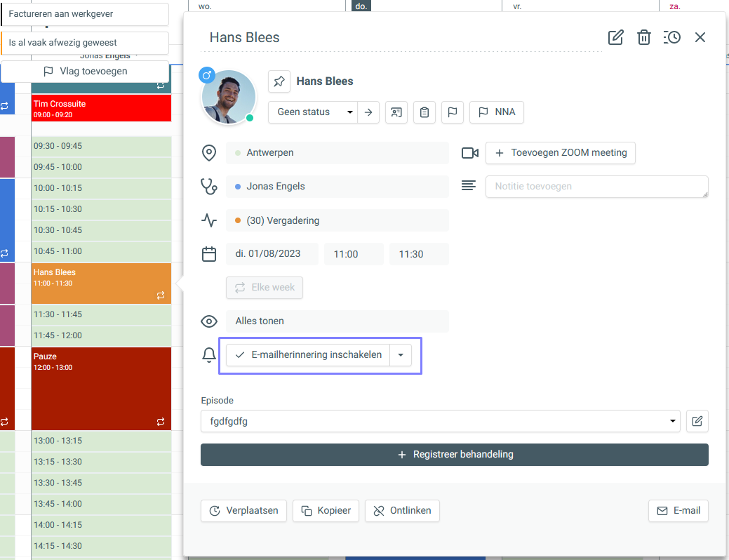Viewport: 729px width, 560px height.
Task: Open the (30) Vergadering type field
Action: 337,220
